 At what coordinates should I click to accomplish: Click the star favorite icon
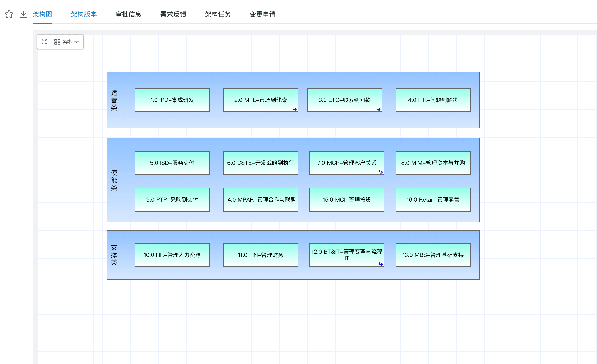[9, 14]
